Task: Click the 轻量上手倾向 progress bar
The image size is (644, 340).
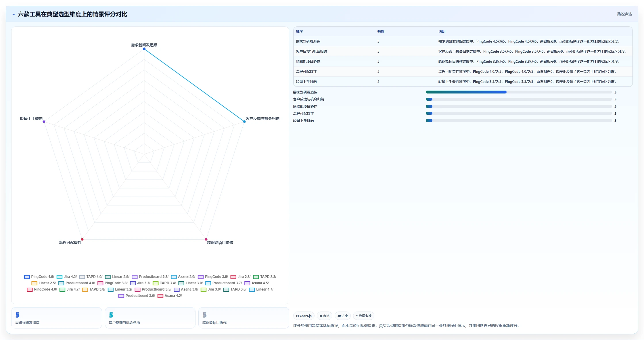Action: (x=519, y=121)
